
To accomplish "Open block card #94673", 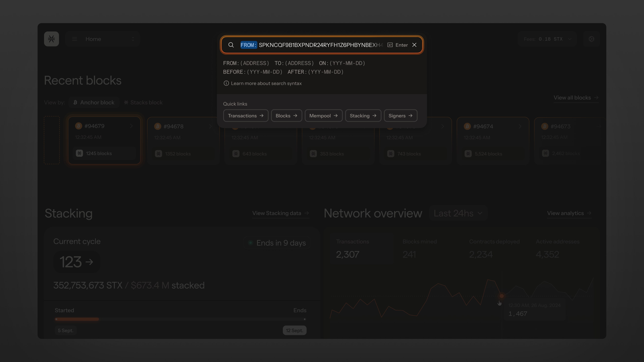I will click(570, 141).
